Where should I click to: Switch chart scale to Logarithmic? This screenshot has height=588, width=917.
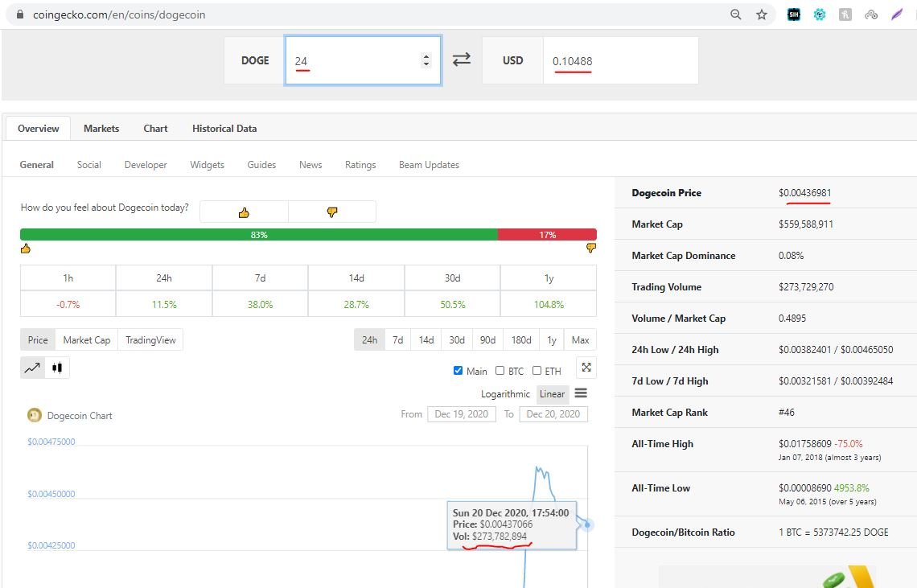click(505, 394)
